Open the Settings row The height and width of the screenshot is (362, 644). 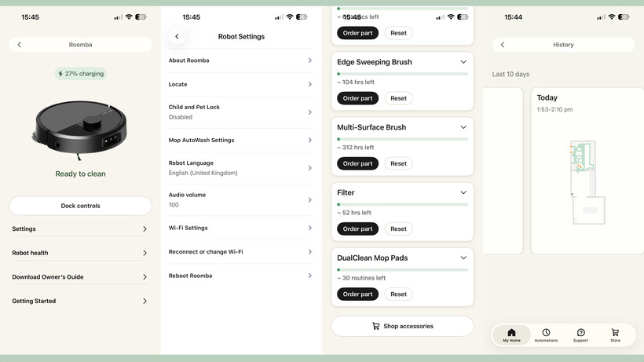[79, 229]
